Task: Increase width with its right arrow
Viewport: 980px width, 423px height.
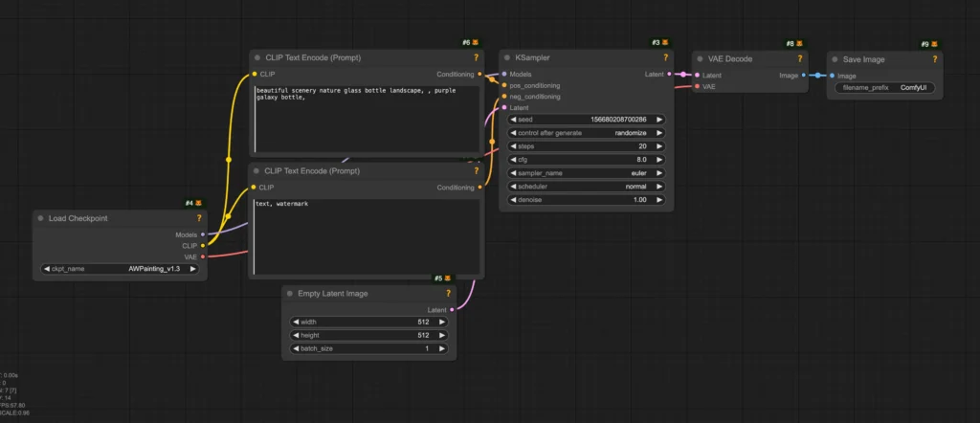Action: pyautogui.click(x=442, y=322)
